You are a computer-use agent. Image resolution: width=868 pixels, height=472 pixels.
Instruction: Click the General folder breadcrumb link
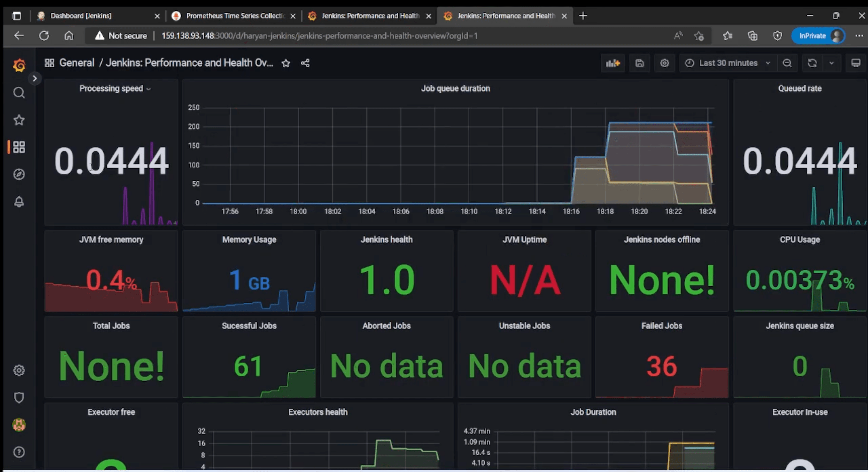pos(76,63)
